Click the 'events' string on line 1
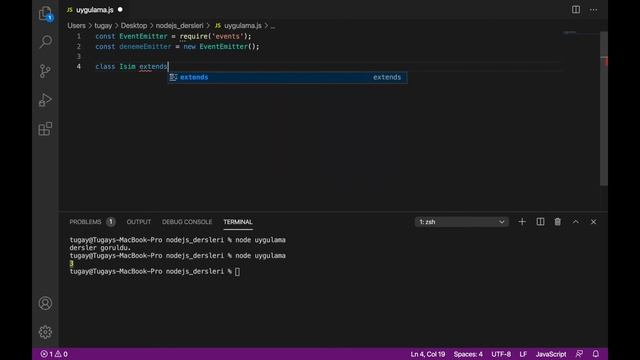This screenshot has width=640, height=360. coord(227,36)
